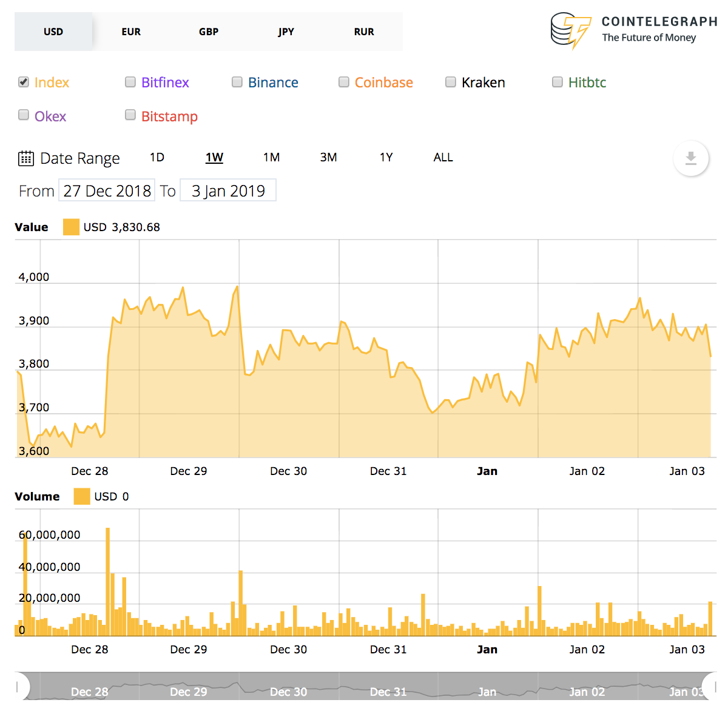This screenshot has height=711, width=728.
Task: Set date range to 1D
Action: 157,157
